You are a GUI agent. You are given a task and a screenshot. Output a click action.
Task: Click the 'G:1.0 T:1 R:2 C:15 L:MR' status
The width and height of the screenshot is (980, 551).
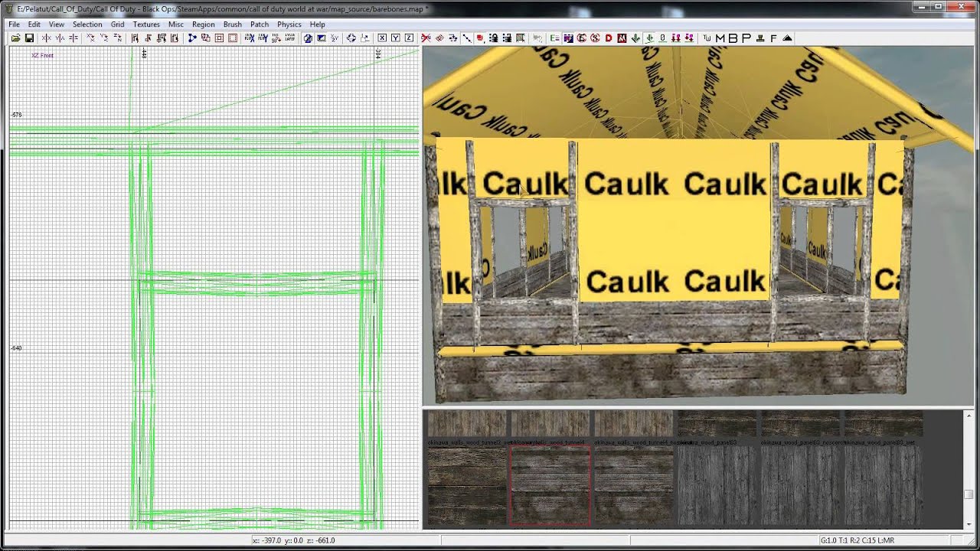(x=857, y=540)
